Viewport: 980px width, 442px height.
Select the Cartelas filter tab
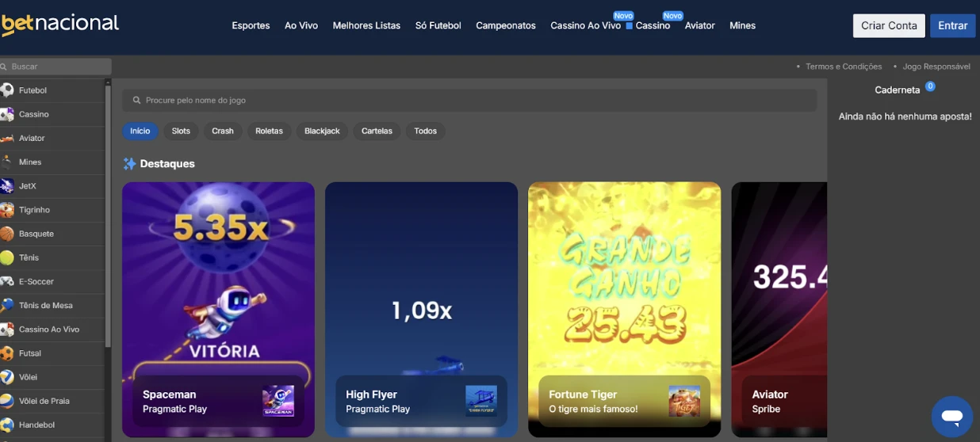(x=377, y=131)
